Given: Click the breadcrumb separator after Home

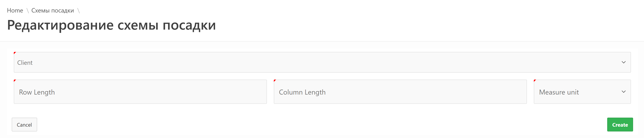Looking at the screenshot, I should click(x=28, y=11).
